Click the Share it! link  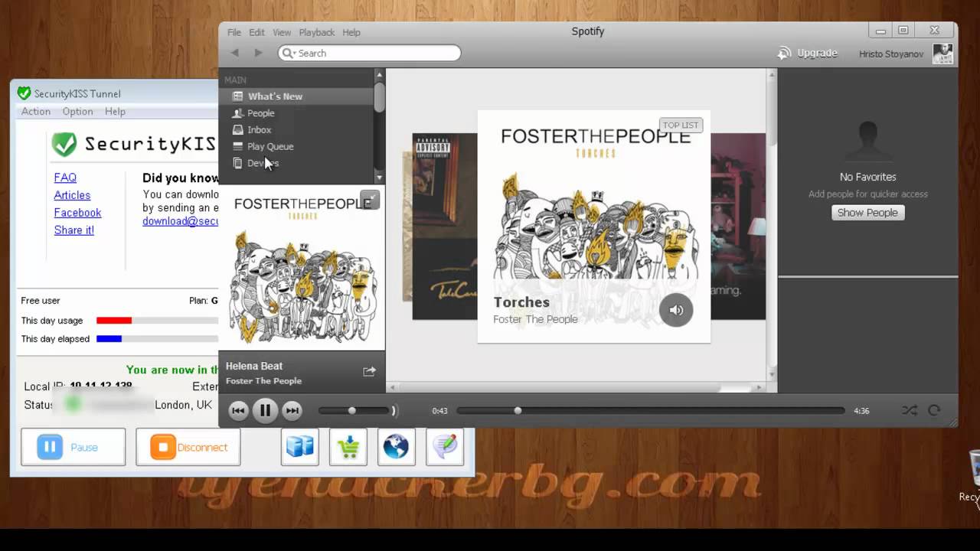pyautogui.click(x=74, y=230)
